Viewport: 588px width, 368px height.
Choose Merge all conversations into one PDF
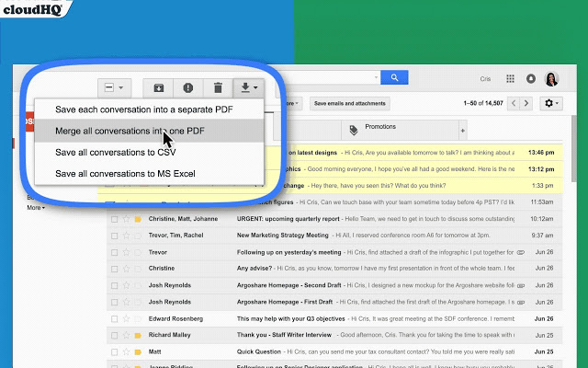point(149,131)
